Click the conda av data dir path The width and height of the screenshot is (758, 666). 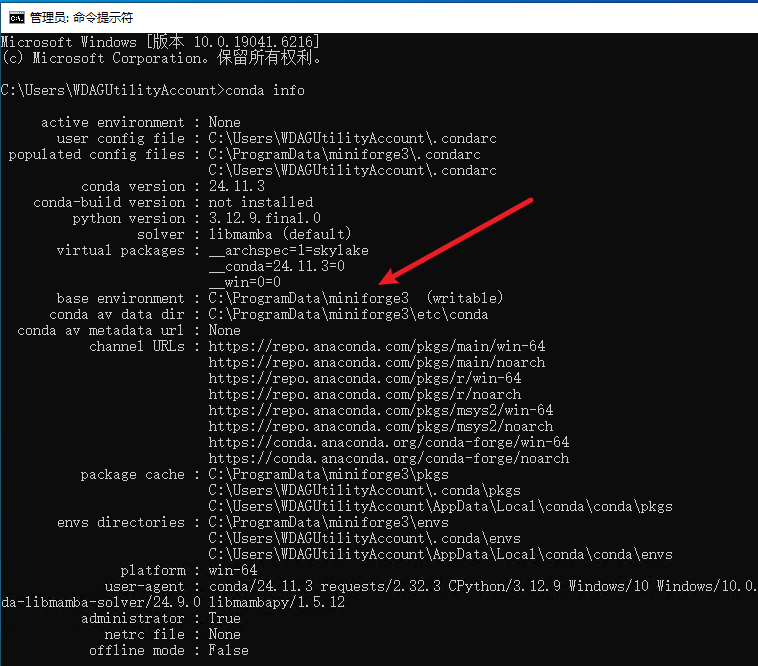(349, 314)
